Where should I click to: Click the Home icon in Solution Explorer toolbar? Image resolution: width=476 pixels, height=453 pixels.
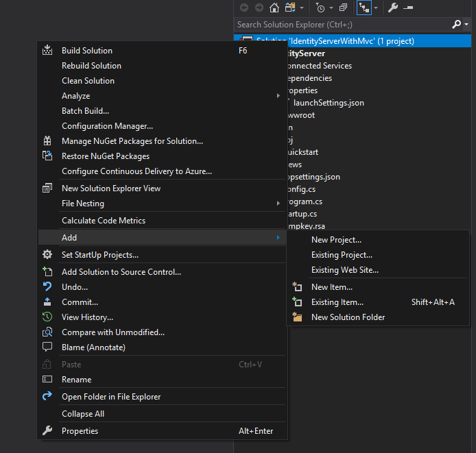click(x=274, y=8)
